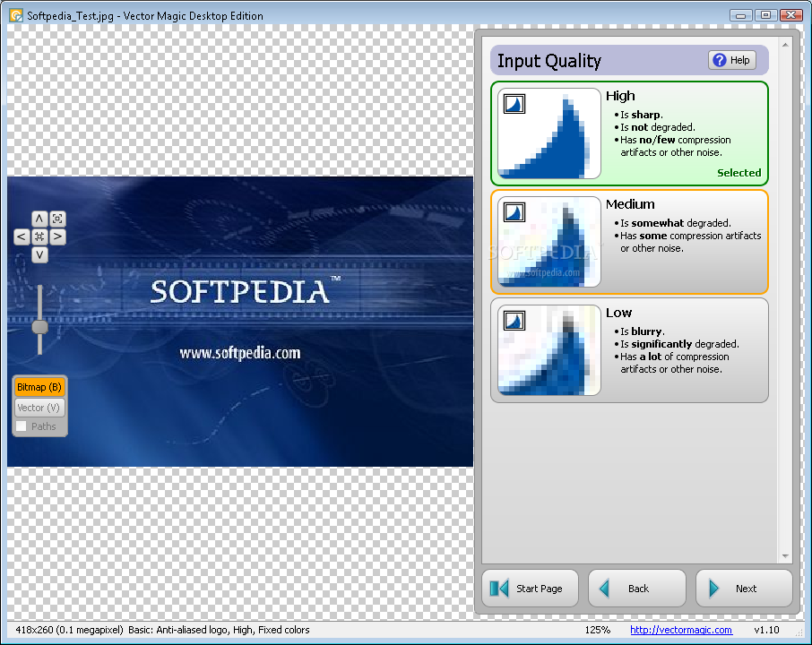
Task: Close the Vector Magic window
Action: pos(790,15)
